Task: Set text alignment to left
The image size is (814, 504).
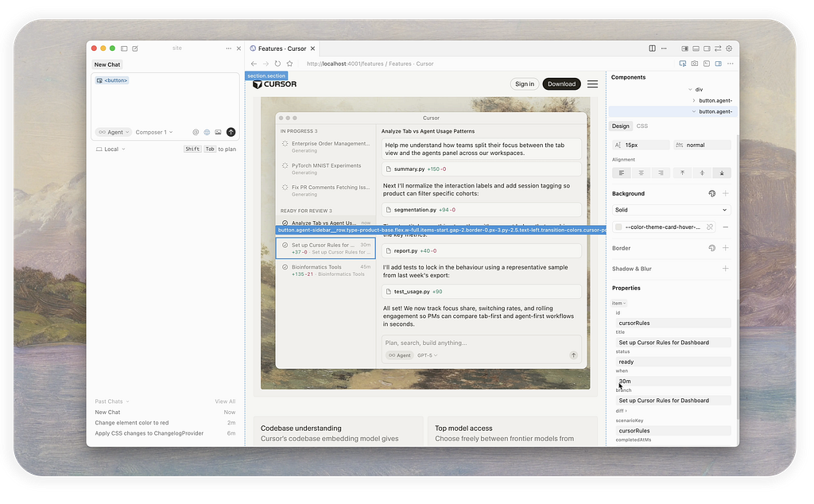Action: [x=622, y=173]
